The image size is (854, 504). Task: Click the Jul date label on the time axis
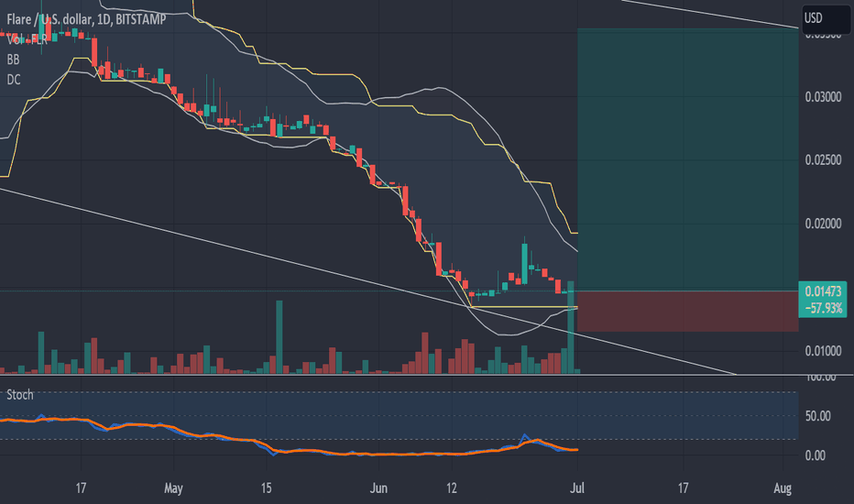pos(576,488)
